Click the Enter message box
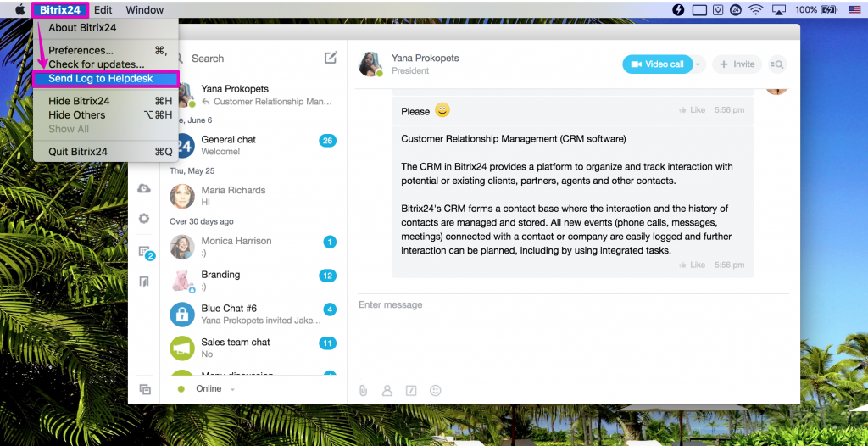 coord(573,335)
